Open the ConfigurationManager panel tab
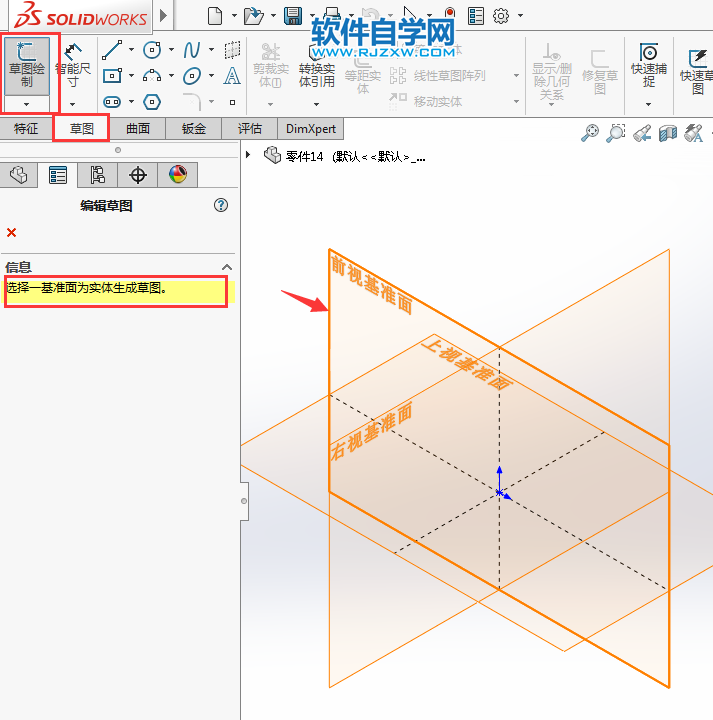This screenshot has width=713, height=720. (x=97, y=175)
